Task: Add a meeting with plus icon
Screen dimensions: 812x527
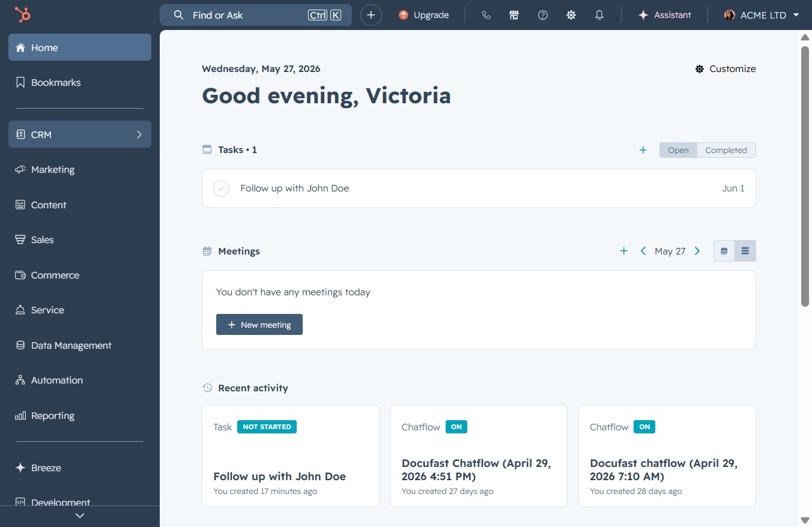Action: click(623, 251)
